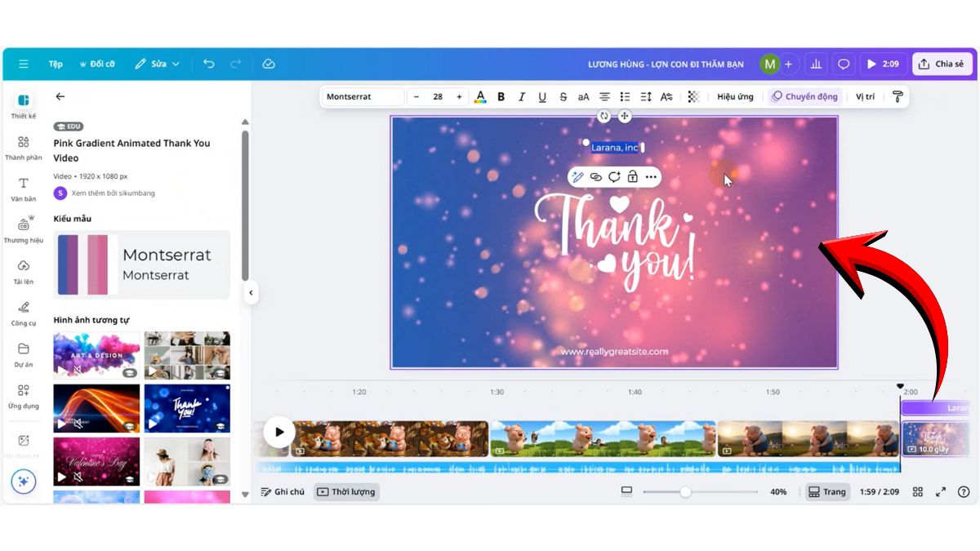Lock the selected text element
Screen dimensions: 980x551
tap(633, 176)
